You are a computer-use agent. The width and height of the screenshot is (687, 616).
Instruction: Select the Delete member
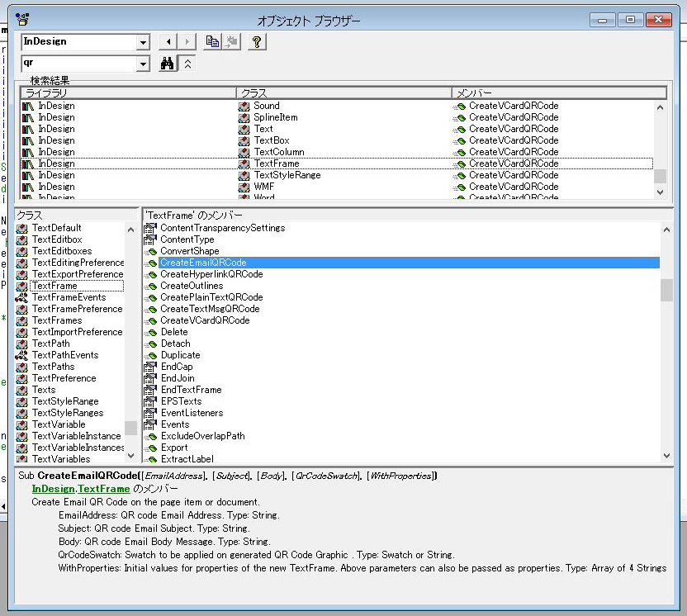[174, 332]
